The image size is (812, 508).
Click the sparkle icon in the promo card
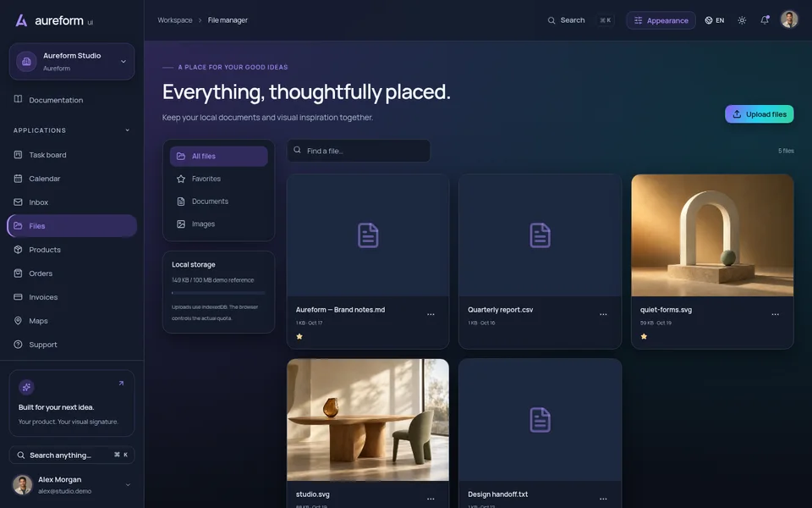pyautogui.click(x=26, y=387)
